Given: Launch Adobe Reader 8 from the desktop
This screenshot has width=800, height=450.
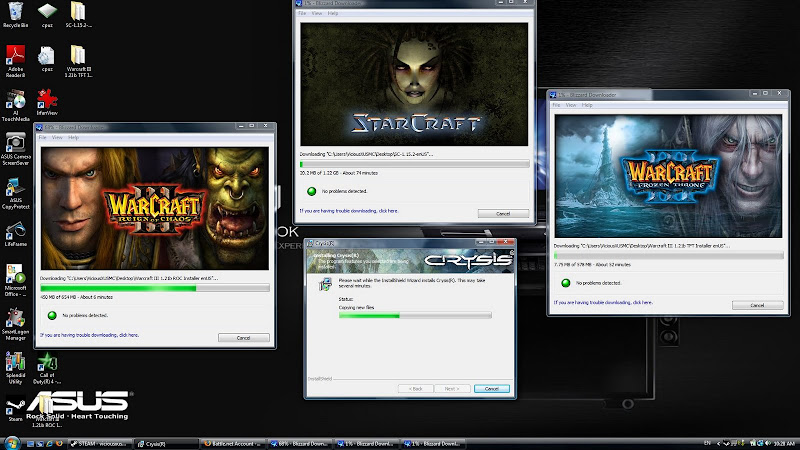Looking at the screenshot, I should pyautogui.click(x=15, y=60).
